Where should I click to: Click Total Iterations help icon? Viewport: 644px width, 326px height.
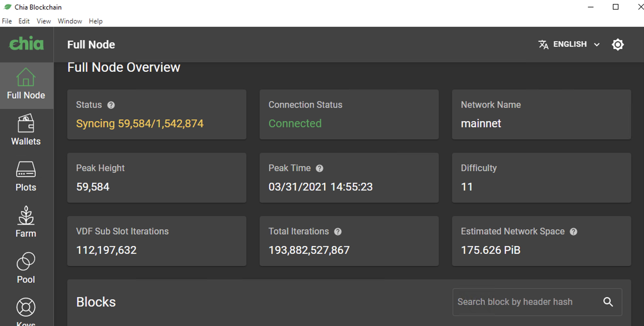338,232
